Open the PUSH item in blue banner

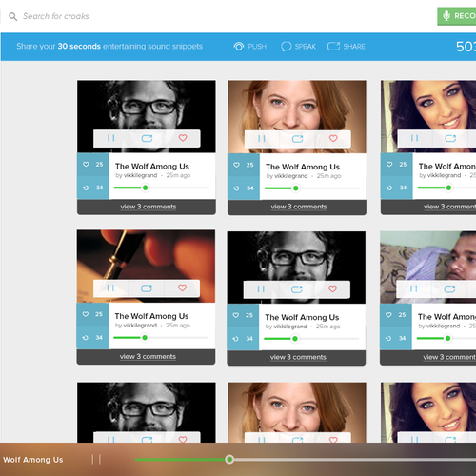[250, 47]
